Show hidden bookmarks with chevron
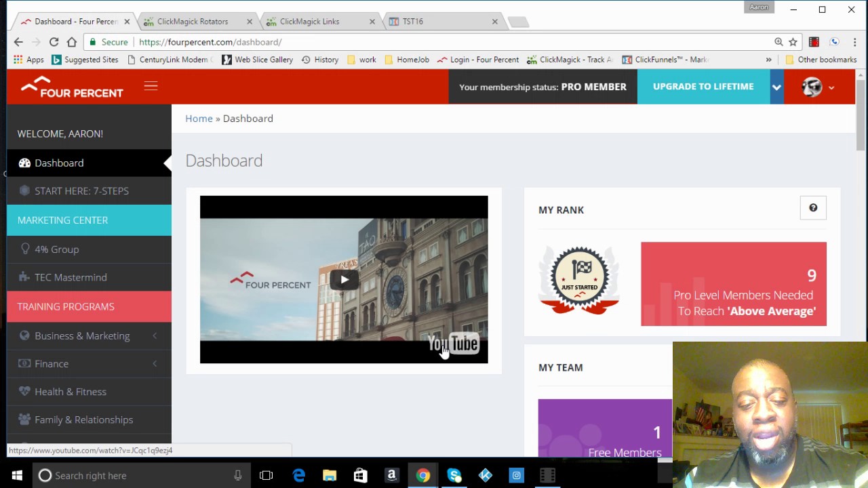 [x=768, y=60]
